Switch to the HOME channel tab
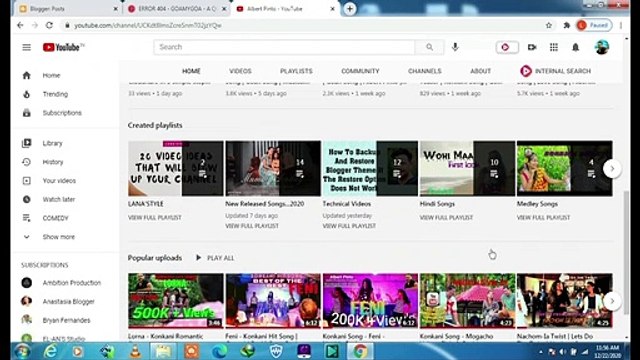 click(191, 71)
